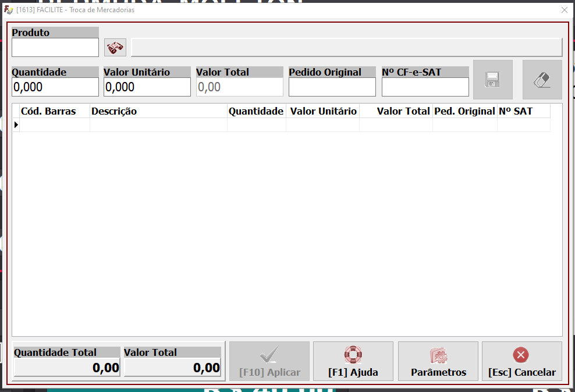Screen dimensions: 575x392
Task: Focus the Produto code input field
Action: 55,48
